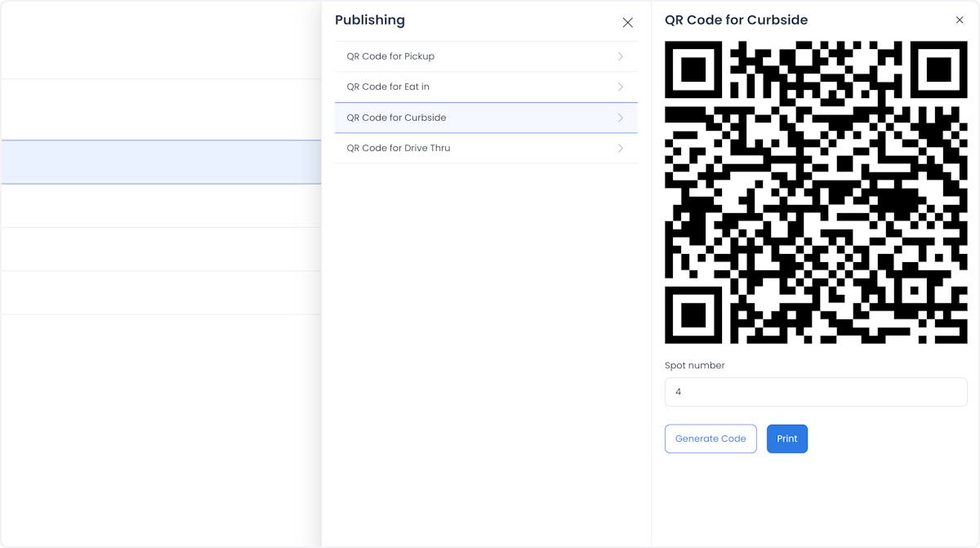Screen dimensions: 980x548
Task: Expand chevron next to QR Code for Eat in
Action: [621, 87]
